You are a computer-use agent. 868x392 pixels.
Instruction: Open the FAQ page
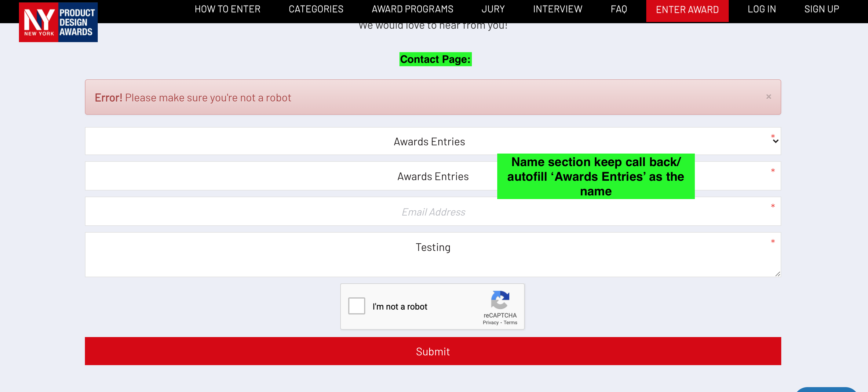[x=619, y=9]
